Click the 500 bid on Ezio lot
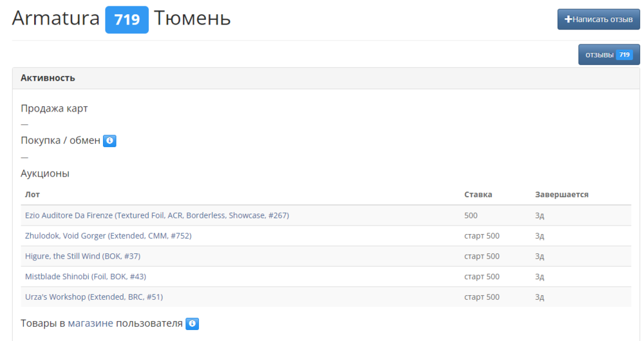This screenshot has width=644, height=341. pyautogui.click(x=471, y=215)
